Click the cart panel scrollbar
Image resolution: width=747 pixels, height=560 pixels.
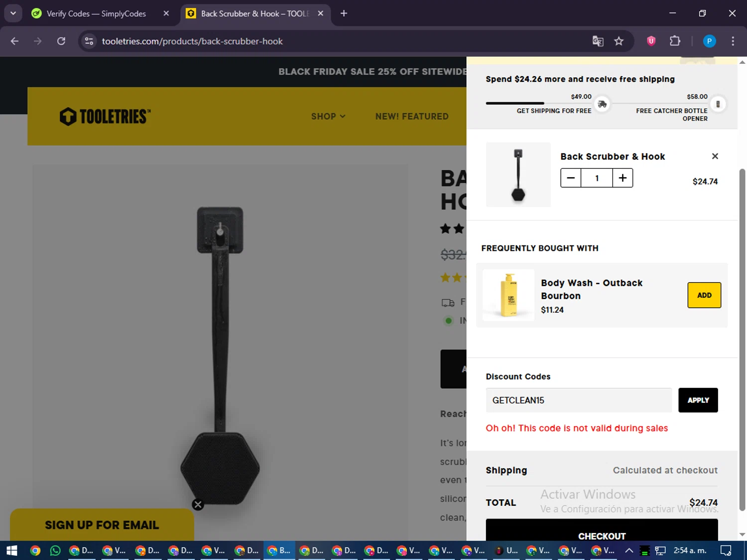pyautogui.click(x=742, y=340)
